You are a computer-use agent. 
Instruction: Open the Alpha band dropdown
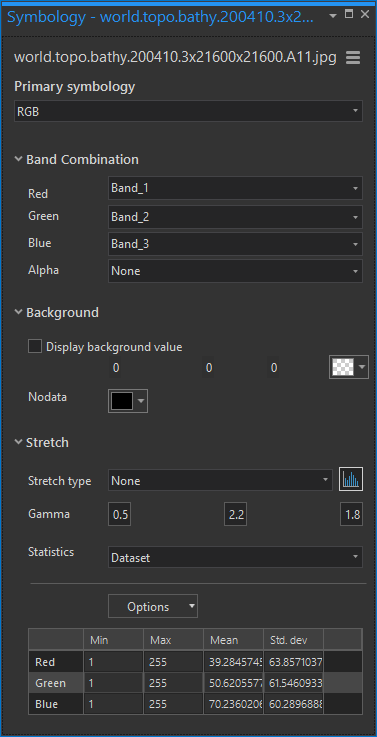tap(235, 271)
